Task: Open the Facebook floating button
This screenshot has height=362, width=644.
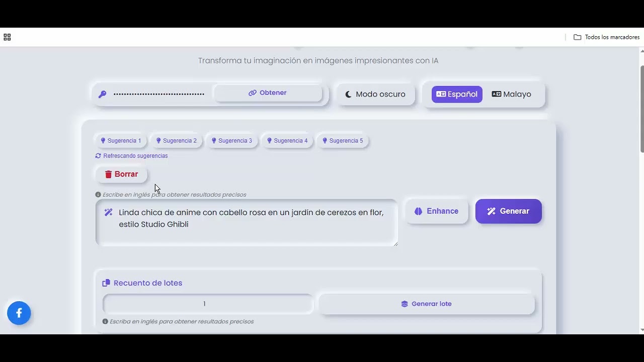Action: pos(19,313)
